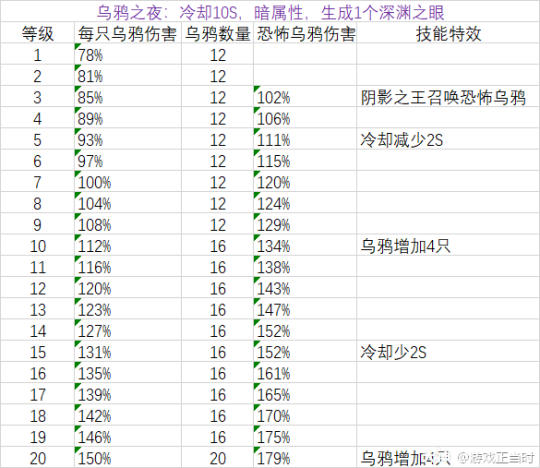Select the 等级 cell "10"

click(38, 246)
